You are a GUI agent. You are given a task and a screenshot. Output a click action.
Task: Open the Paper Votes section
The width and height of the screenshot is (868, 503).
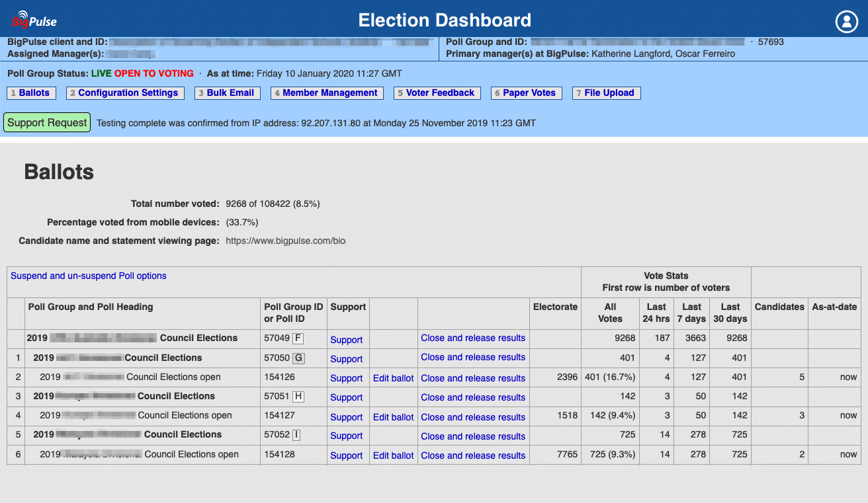pyautogui.click(x=526, y=93)
